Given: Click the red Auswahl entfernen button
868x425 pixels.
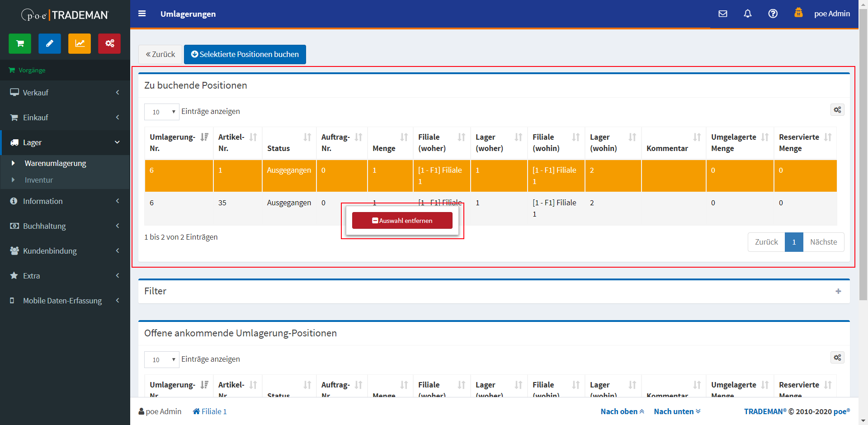Looking at the screenshot, I should click(x=402, y=221).
